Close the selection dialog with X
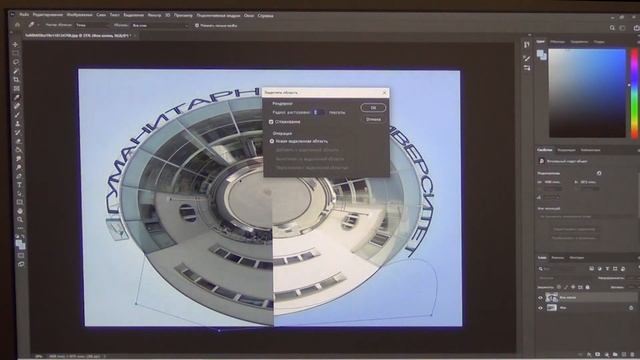 pyautogui.click(x=384, y=93)
